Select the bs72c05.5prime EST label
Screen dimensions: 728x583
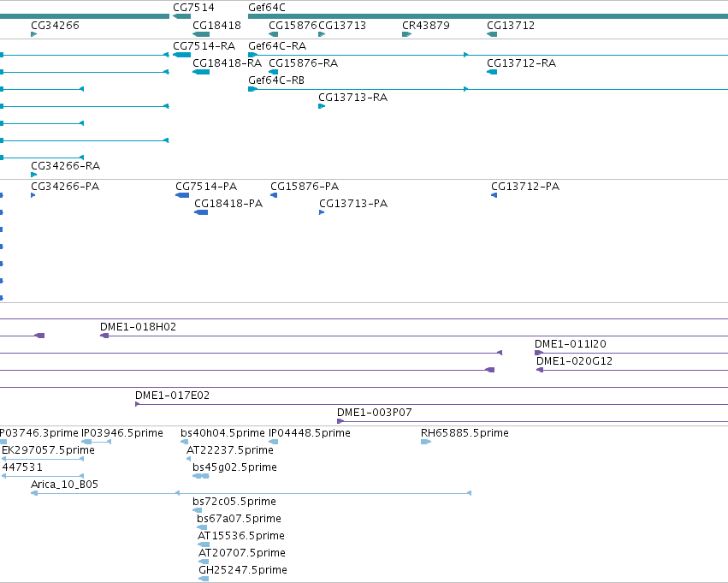coord(234,502)
